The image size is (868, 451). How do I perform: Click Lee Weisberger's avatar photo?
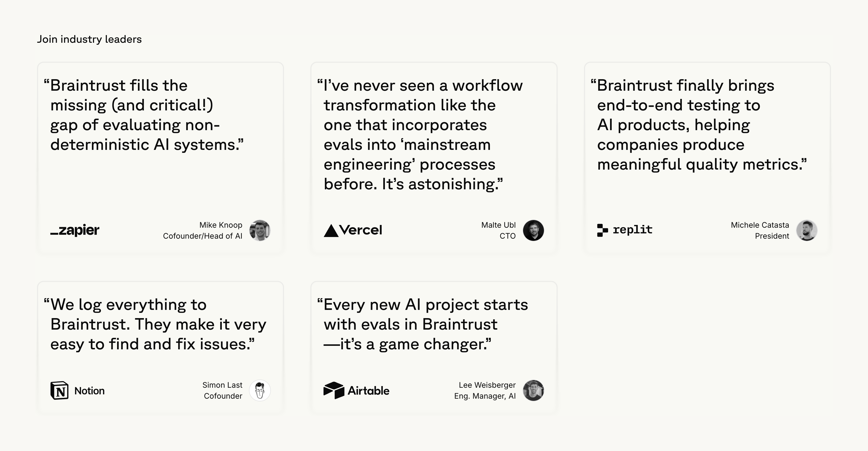pos(533,390)
